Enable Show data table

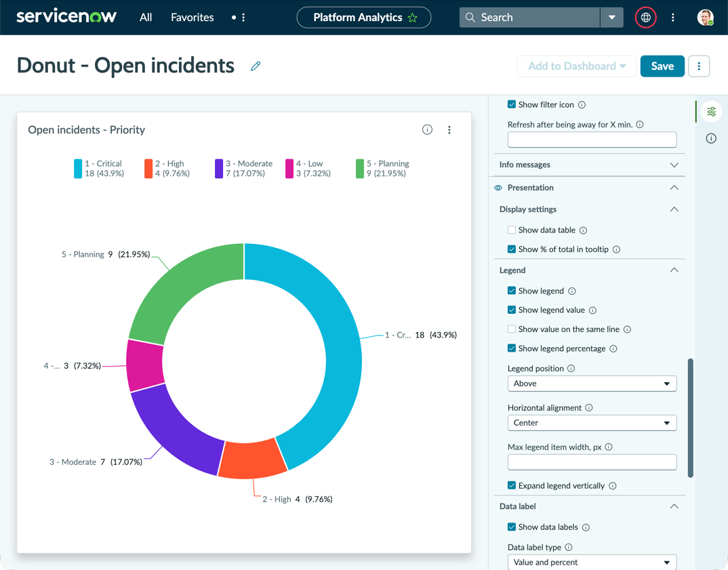pyautogui.click(x=512, y=230)
